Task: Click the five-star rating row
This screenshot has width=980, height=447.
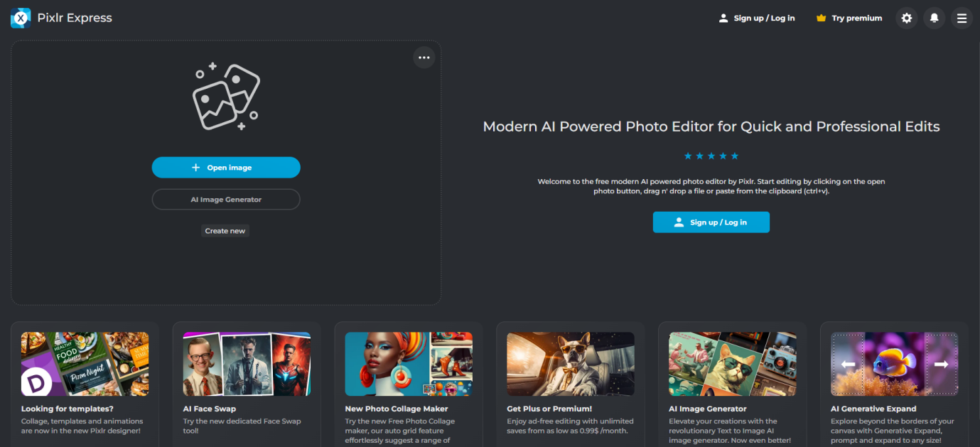Action: click(711, 156)
